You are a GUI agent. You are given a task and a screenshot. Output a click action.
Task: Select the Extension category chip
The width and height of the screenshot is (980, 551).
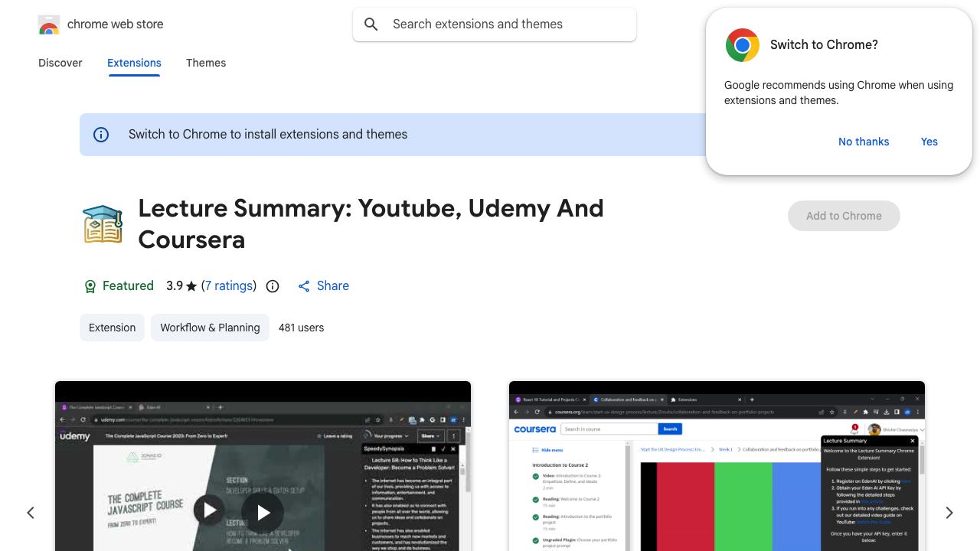click(112, 328)
